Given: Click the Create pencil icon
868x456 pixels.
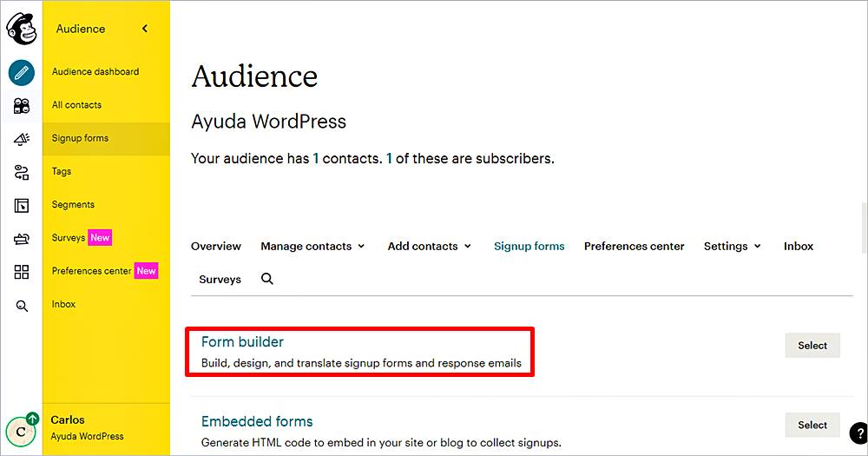Looking at the screenshot, I should coord(22,72).
